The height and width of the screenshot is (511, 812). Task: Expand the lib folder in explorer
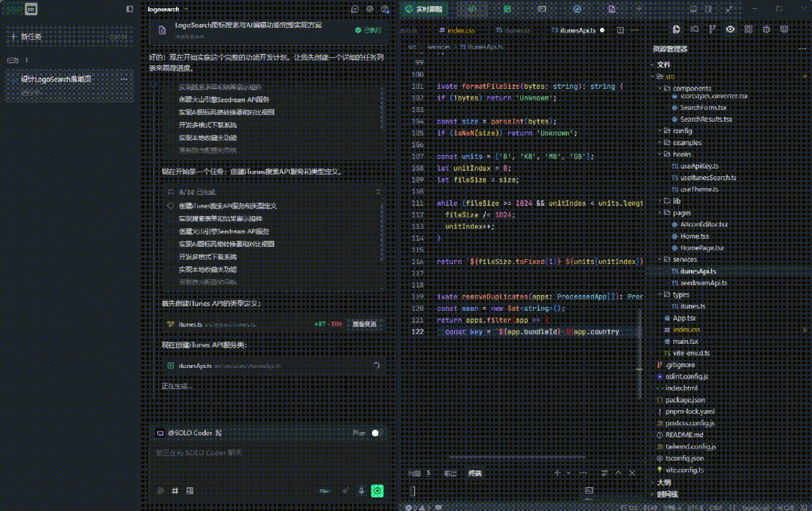pos(676,201)
